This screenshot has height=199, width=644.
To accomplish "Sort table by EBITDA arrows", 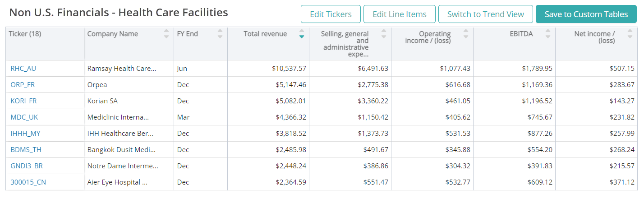I will (x=548, y=34).
